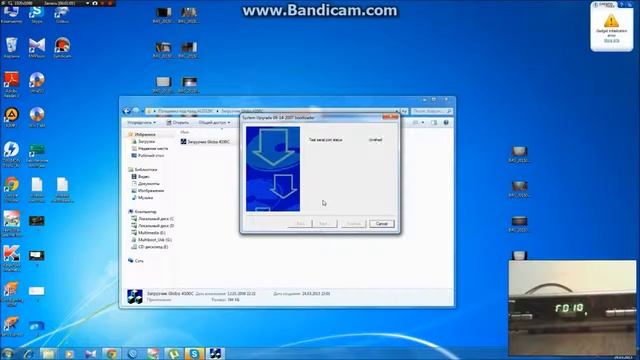The image size is (640, 360).
Task: Select Компьютер in the navigation pane
Action: point(142,212)
